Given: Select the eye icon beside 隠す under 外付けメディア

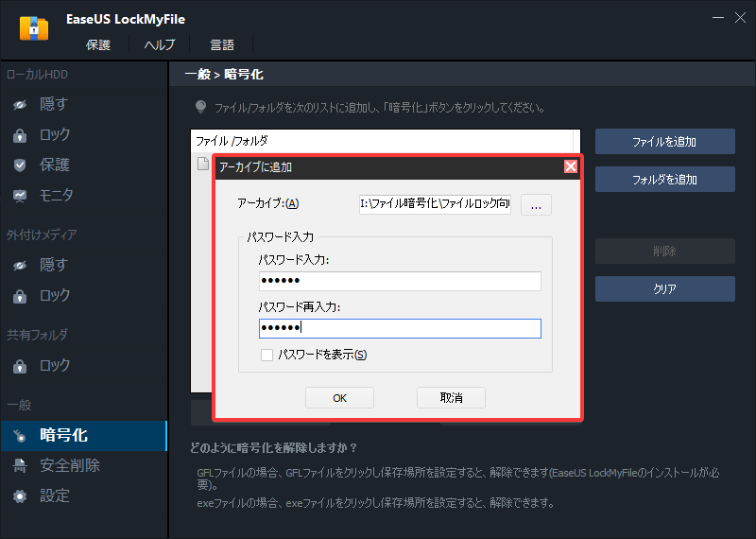Looking at the screenshot, I should [20, 266].
